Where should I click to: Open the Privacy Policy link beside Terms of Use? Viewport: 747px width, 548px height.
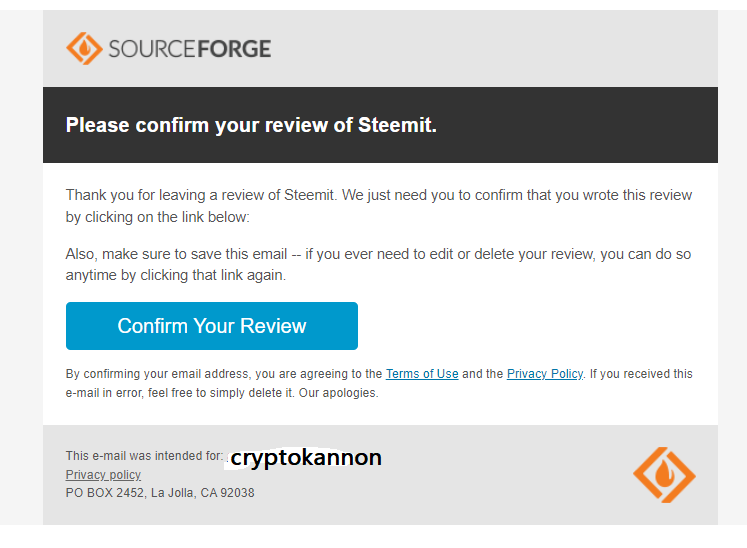tap(544, 374)
